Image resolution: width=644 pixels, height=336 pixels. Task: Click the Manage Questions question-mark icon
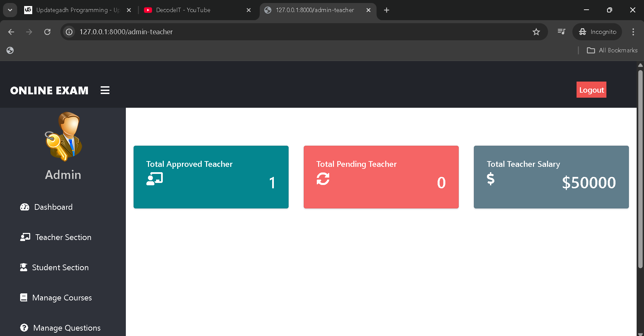[24, 328]
